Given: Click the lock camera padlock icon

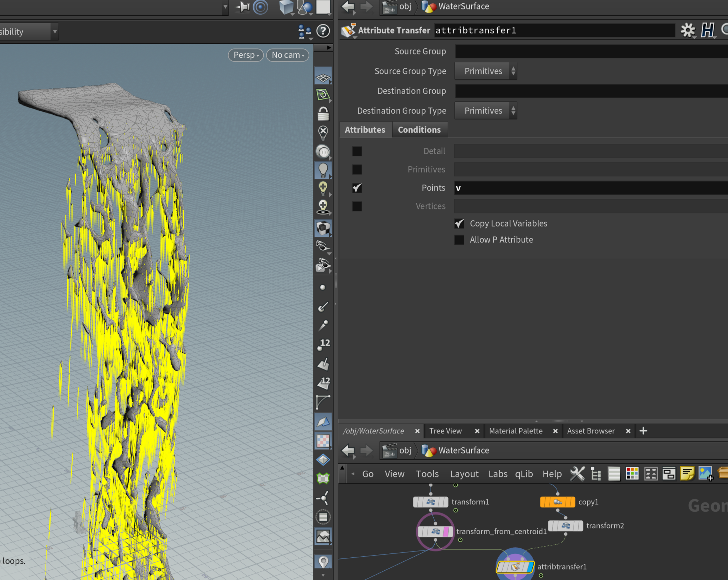Looking at the screenshot, I should pos(323,114).
